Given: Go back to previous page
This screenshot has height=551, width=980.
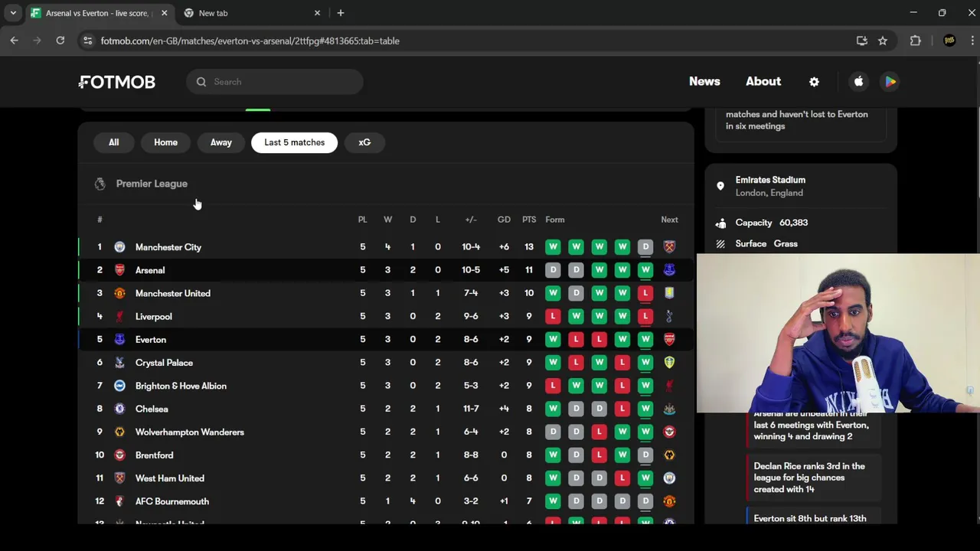Looking at the screenshot, I should click(14, 41).
